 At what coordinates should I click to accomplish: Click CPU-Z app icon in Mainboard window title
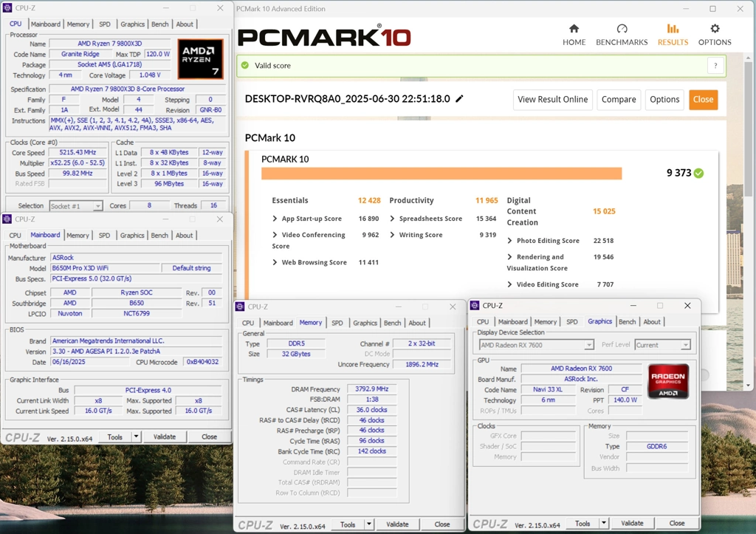click(7, 219)
